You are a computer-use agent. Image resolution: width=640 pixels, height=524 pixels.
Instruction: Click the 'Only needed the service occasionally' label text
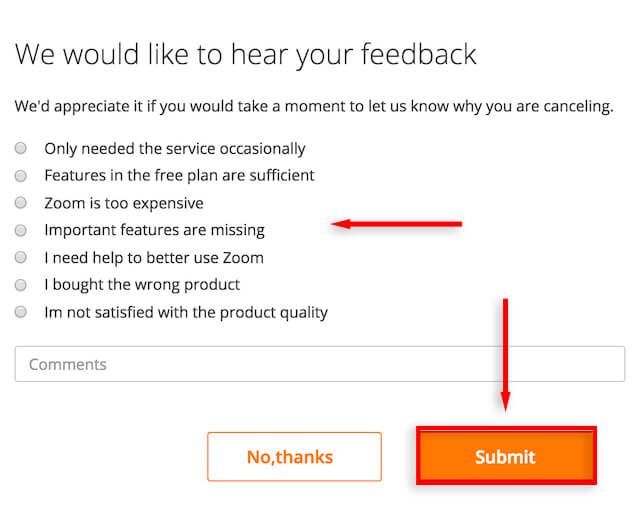tap(174, 148)
